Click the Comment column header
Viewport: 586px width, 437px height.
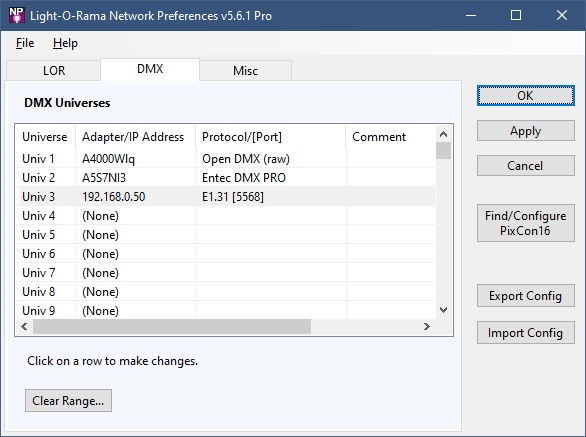coord(391,137)
